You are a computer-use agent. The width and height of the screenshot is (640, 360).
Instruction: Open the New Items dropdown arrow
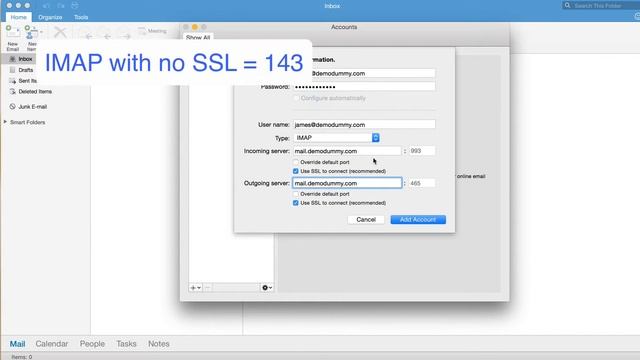point(41,31)
